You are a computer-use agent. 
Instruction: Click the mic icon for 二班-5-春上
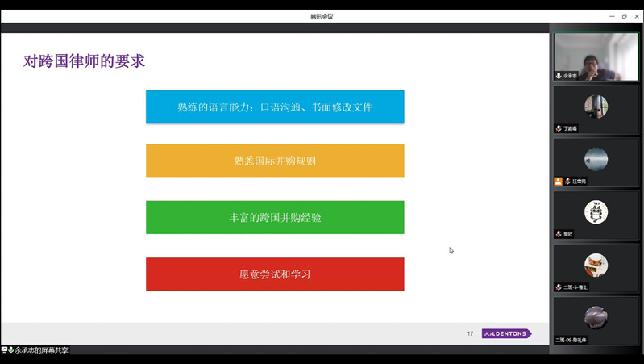click(x=559, y=287)
